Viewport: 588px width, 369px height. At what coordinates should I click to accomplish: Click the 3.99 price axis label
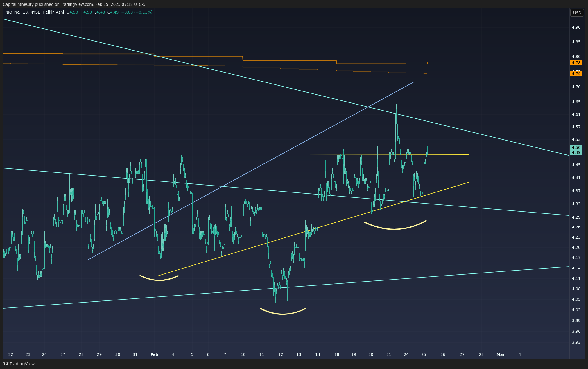[576, 321]
